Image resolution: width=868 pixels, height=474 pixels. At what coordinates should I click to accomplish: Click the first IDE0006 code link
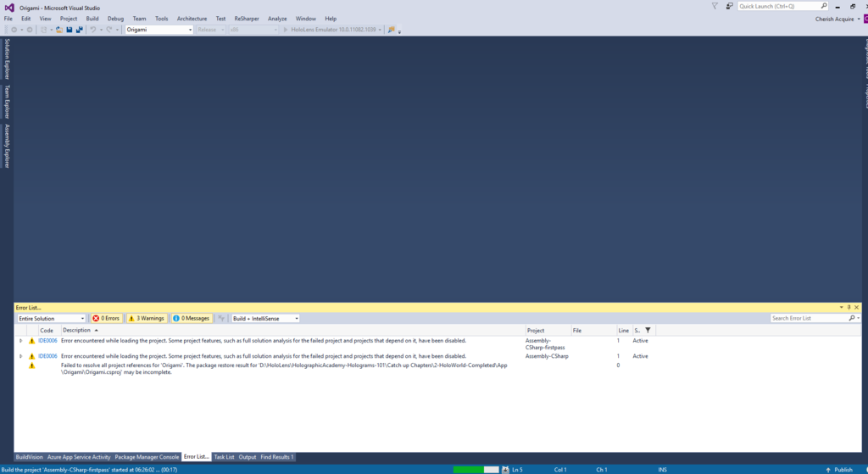point(47,341)
